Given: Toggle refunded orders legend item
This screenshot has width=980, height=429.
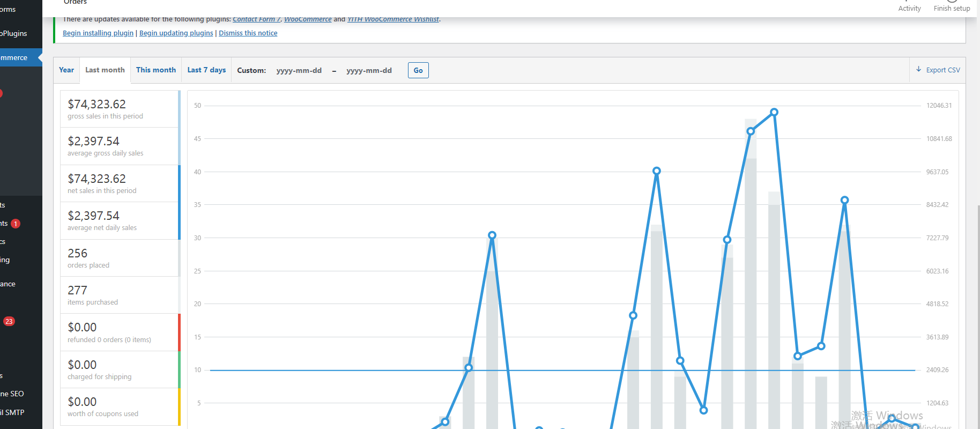Looking at the screenshot, I should tap(120, 332).
